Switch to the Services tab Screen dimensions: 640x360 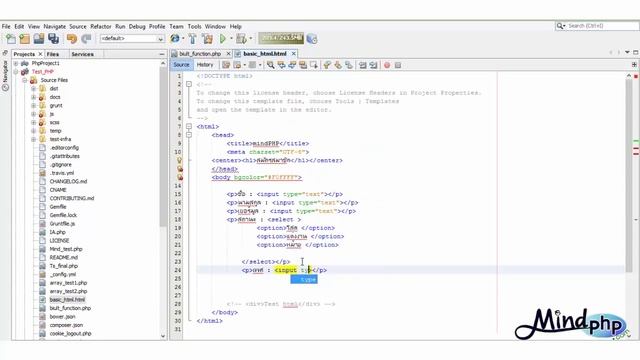point(82,54)
